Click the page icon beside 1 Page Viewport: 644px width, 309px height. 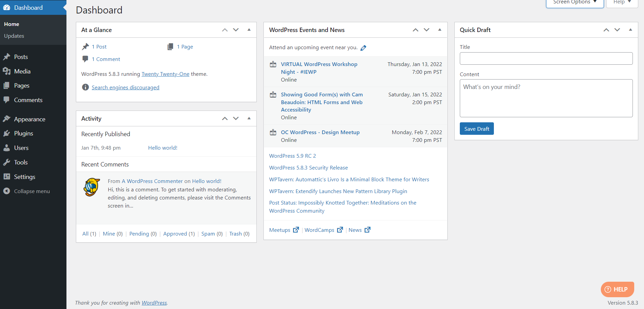click(170, 47)
